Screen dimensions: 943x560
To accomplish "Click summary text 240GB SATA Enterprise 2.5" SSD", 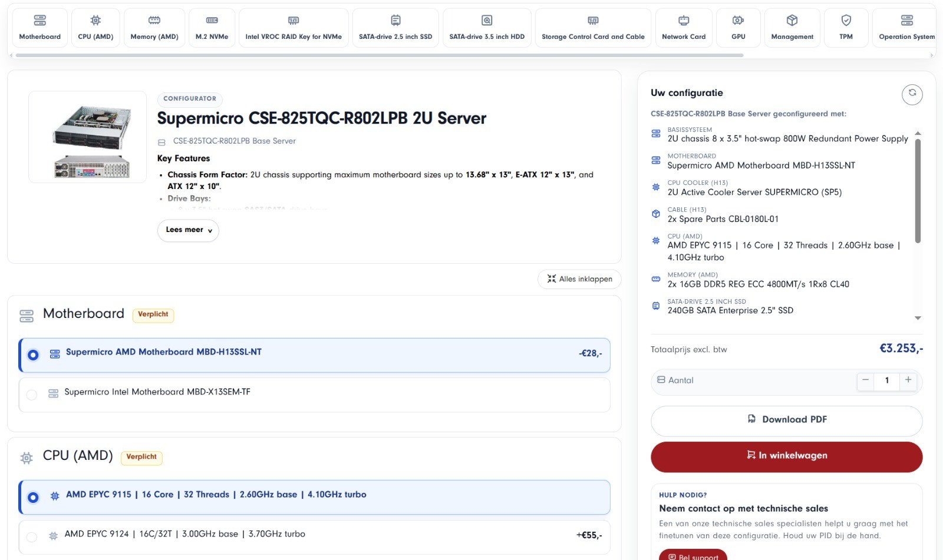I will point(730,311).
